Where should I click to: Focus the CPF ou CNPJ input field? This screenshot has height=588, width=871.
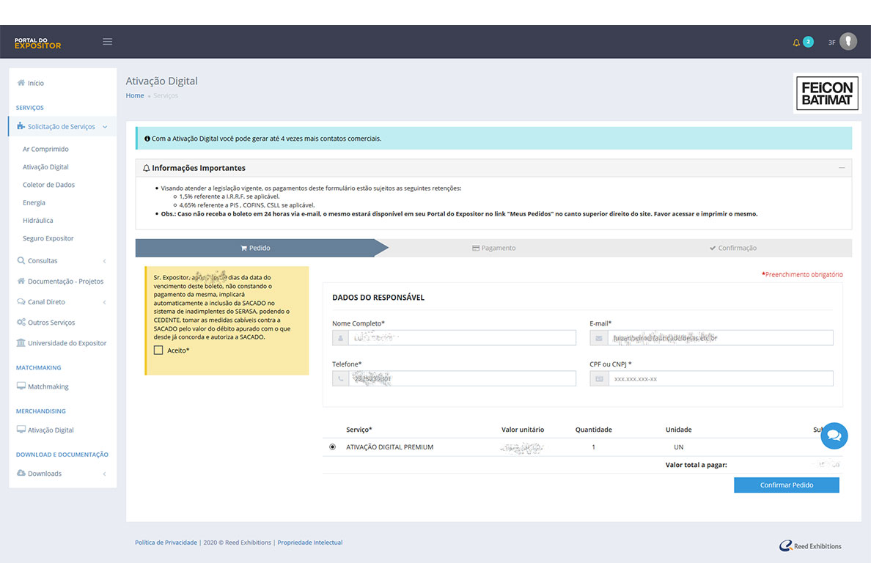click(x=721, y=378)
